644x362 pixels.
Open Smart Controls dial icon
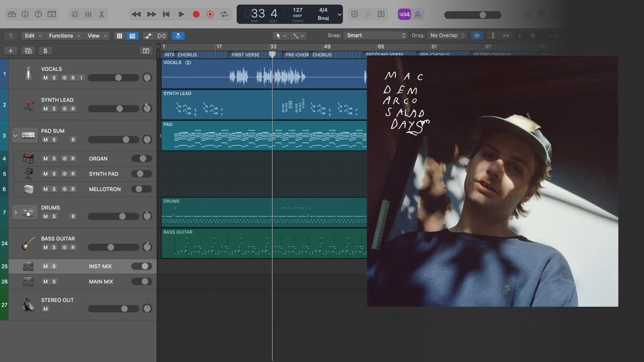coord(75,14)
